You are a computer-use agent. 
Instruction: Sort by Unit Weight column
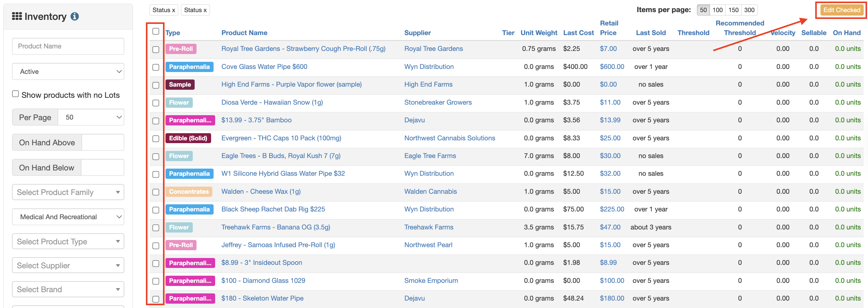coord(539,33)
